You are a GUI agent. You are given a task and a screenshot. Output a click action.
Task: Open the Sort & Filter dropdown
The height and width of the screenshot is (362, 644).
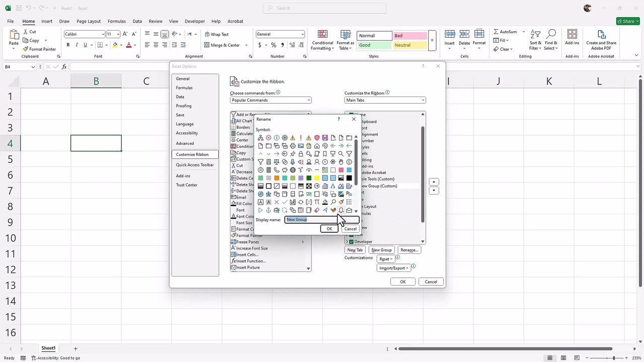click(x=536, y=39)
